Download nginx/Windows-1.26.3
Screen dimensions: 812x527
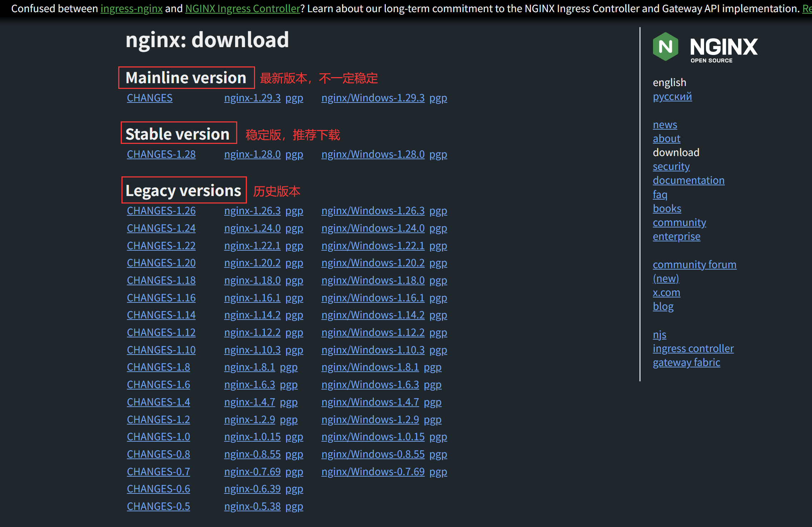click(373, 211)
